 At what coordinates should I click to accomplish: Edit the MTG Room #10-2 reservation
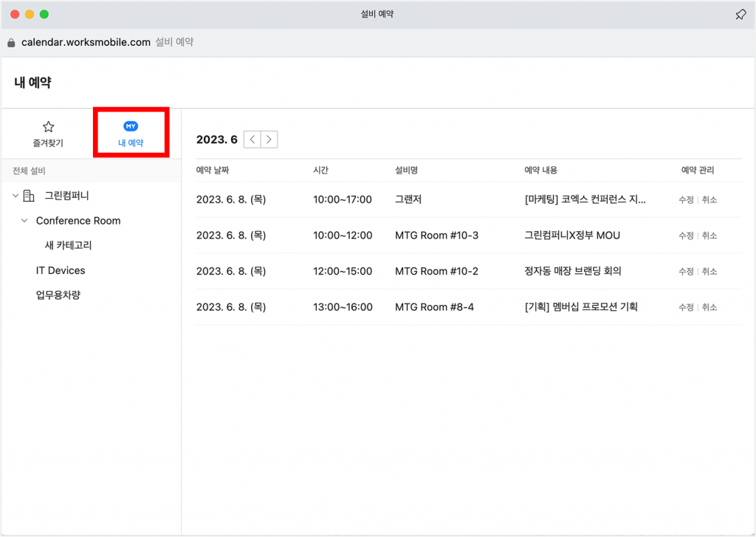(686, 271)
